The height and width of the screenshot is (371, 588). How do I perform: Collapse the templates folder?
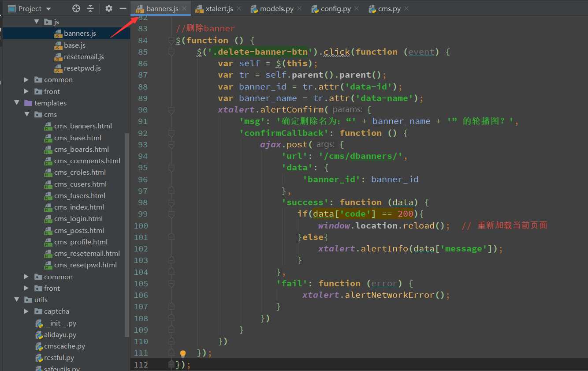pos(17,103)
